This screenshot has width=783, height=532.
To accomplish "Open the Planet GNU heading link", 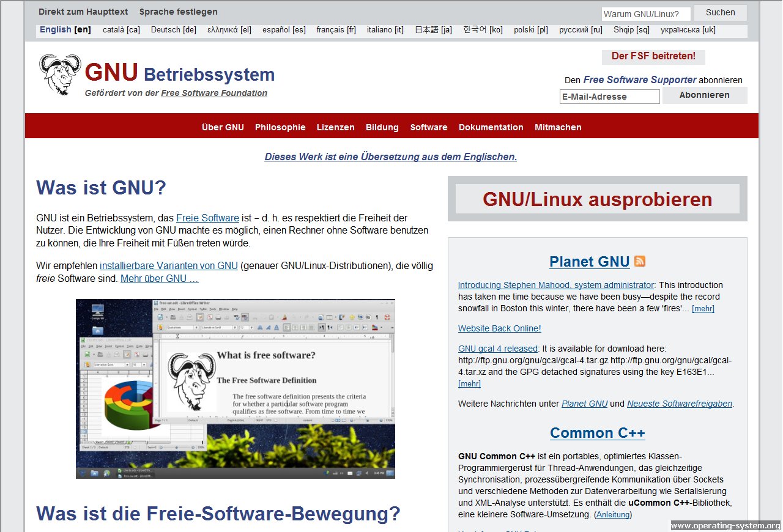I will [x=590, y=262].
